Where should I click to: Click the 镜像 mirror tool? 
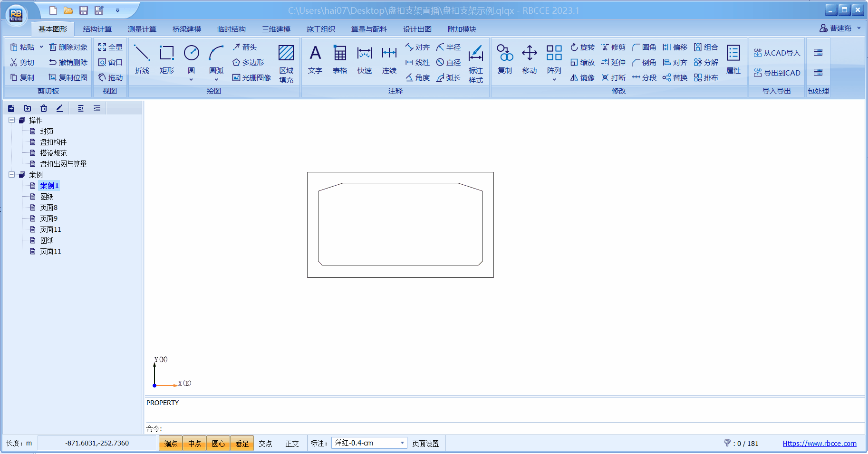pos(582,77)
